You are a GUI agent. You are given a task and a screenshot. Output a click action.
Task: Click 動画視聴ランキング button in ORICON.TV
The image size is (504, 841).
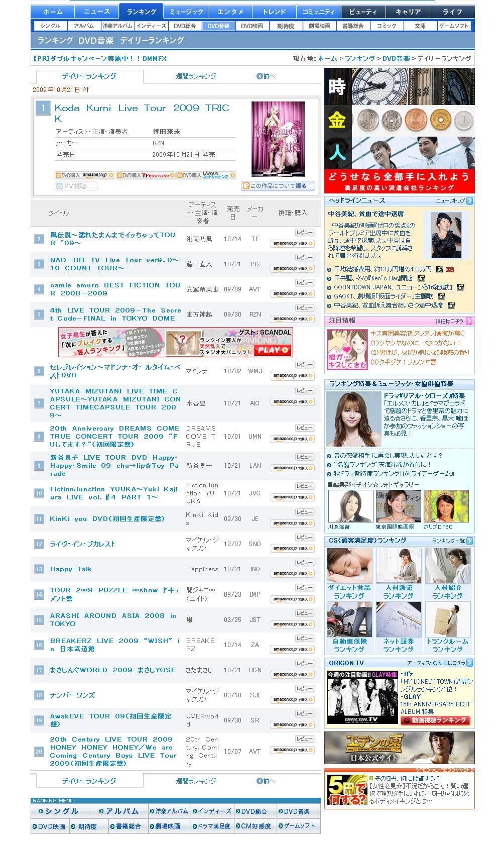click(435, 720)
